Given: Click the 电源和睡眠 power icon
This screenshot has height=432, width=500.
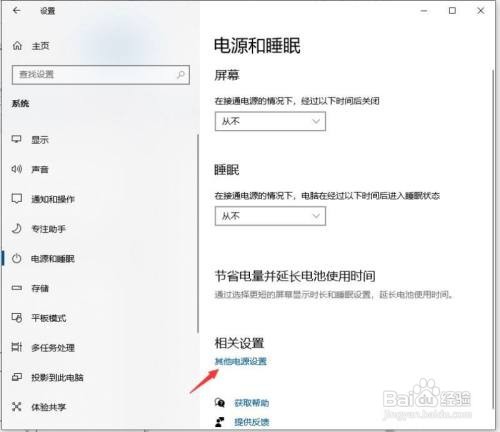Looking at the screenshot, I should [x=17, y=258].
